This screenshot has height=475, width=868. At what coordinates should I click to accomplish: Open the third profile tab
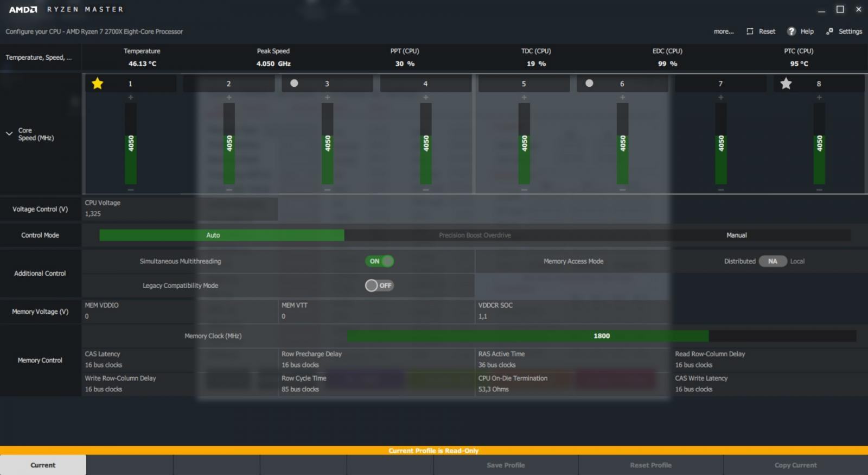[216, 465]
